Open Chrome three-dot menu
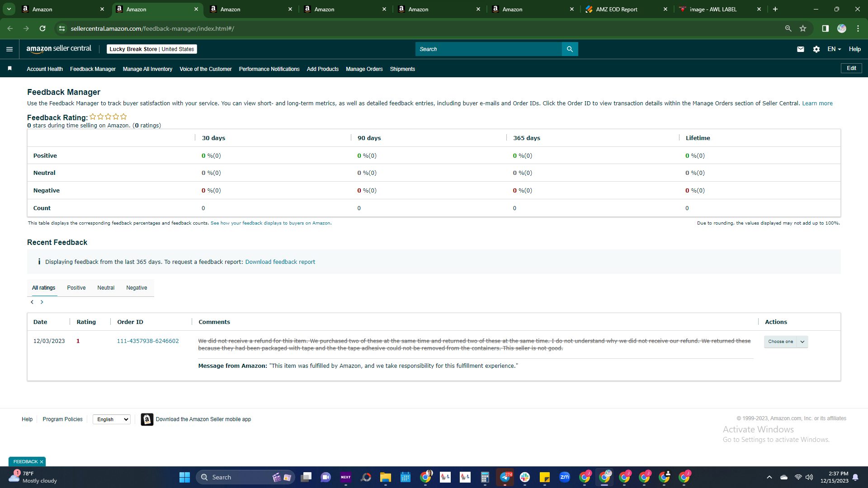868x488 pixels. [858, 28]
